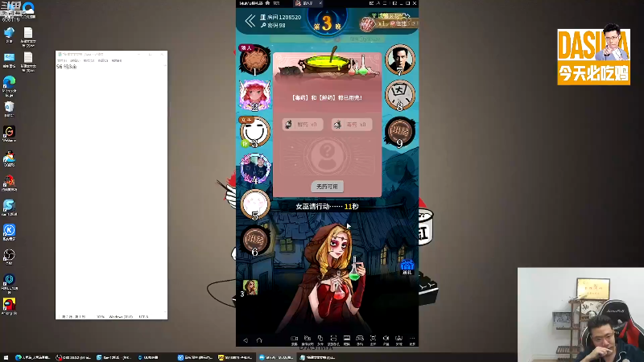Select player 7 portrait avatar
644x362 pixels.
(x=399, y=59)
